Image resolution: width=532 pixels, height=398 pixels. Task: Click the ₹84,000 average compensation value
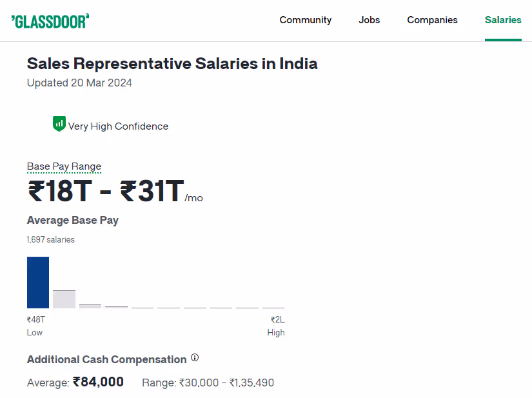coord(99,381)
